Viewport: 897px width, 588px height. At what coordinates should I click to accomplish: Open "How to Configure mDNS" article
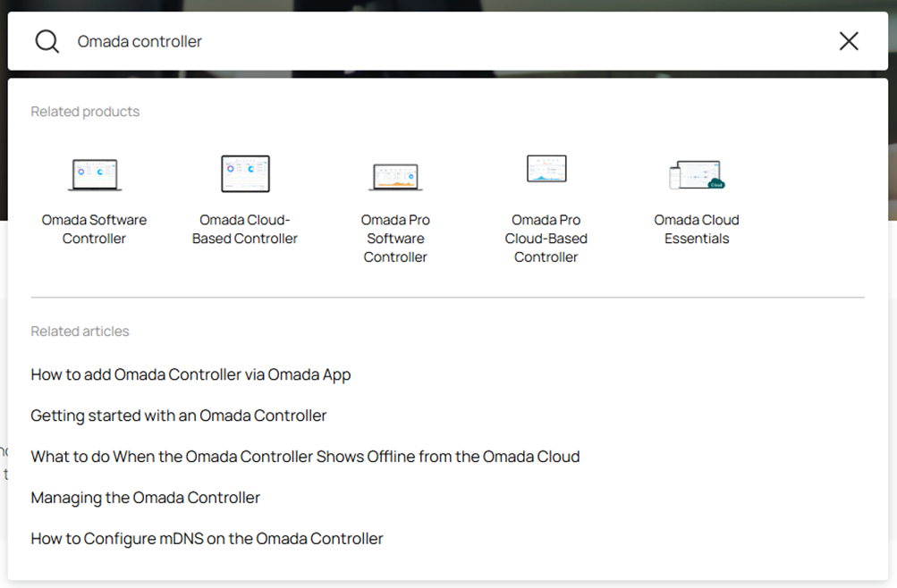coord(207,539)
